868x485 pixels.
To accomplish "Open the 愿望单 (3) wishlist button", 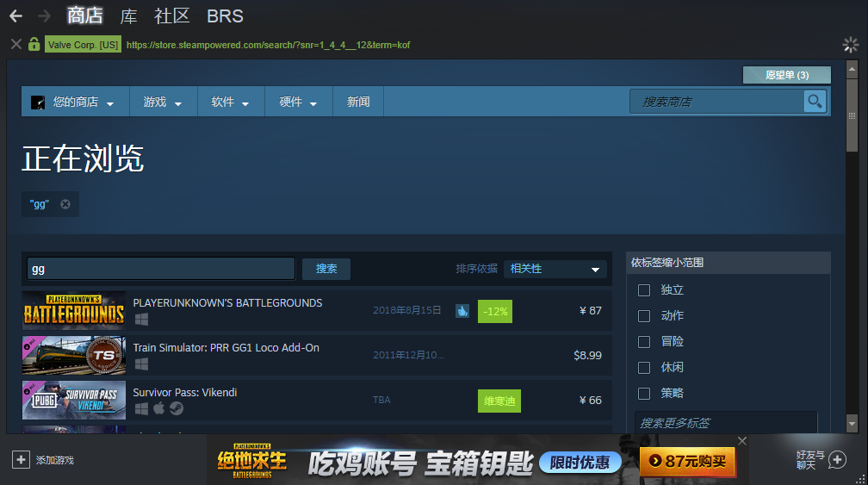I will (x=787, y=75).
